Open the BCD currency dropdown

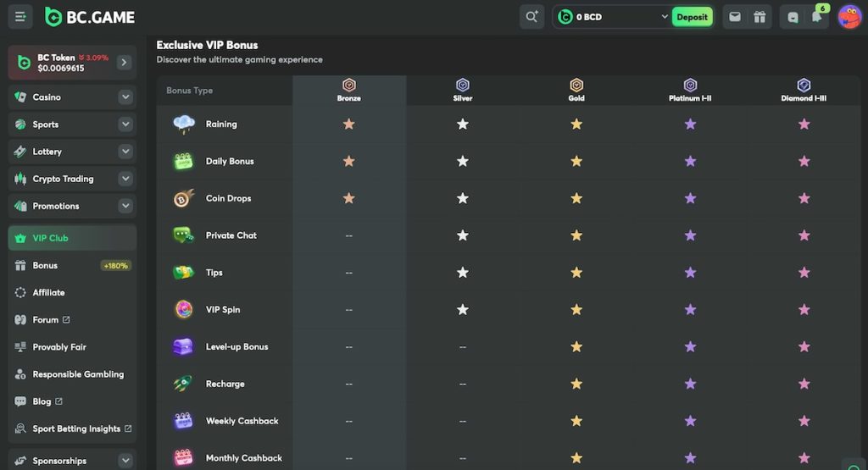664,17
